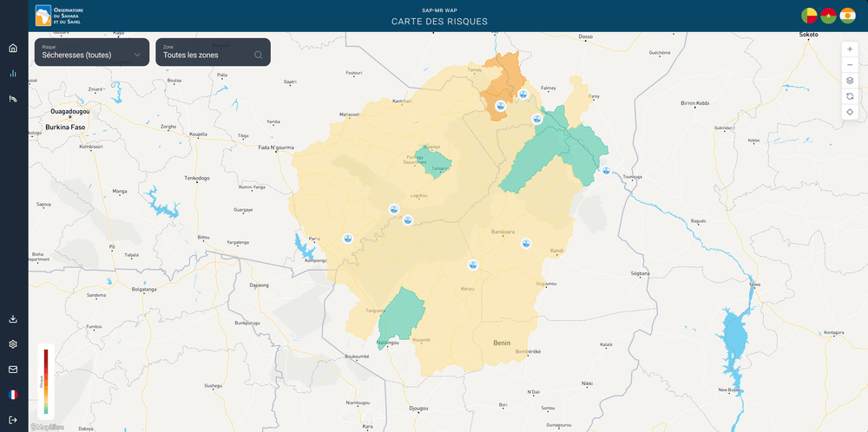Open settings gear in sidebar
Screen dimensions: 868x432
13,344
